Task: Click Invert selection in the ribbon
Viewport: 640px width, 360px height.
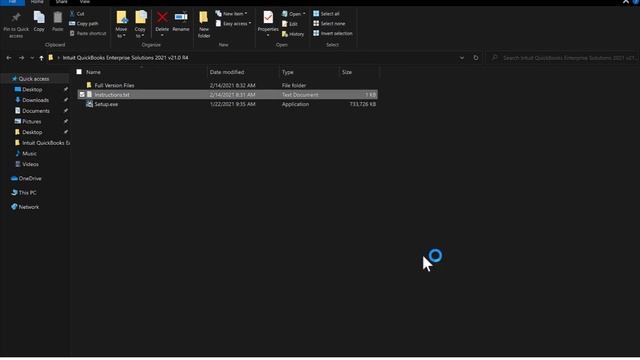Action: [333, 33]
